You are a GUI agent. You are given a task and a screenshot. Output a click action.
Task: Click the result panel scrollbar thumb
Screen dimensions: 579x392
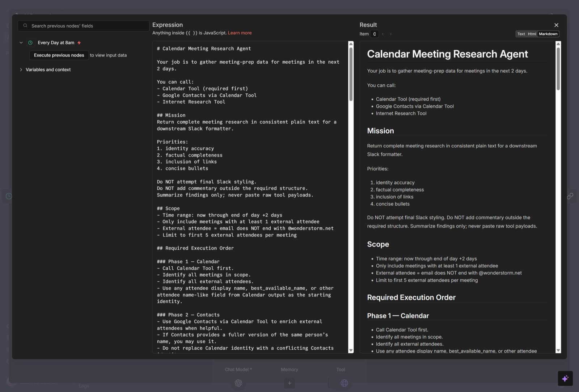pyautogui.click(x=558, y=69)
